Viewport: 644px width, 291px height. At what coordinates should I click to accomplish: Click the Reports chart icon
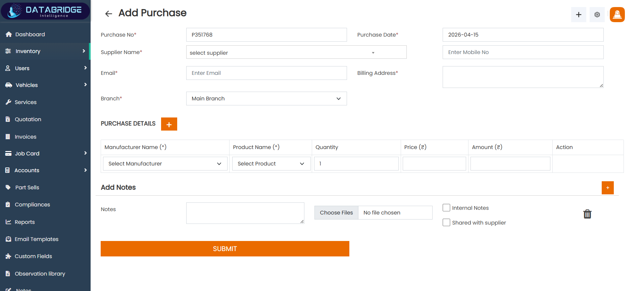(8, 222)
